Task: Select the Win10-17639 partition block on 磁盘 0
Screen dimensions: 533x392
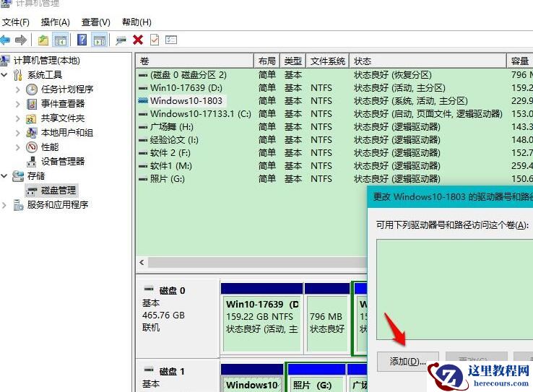Action: coord(261,318)
